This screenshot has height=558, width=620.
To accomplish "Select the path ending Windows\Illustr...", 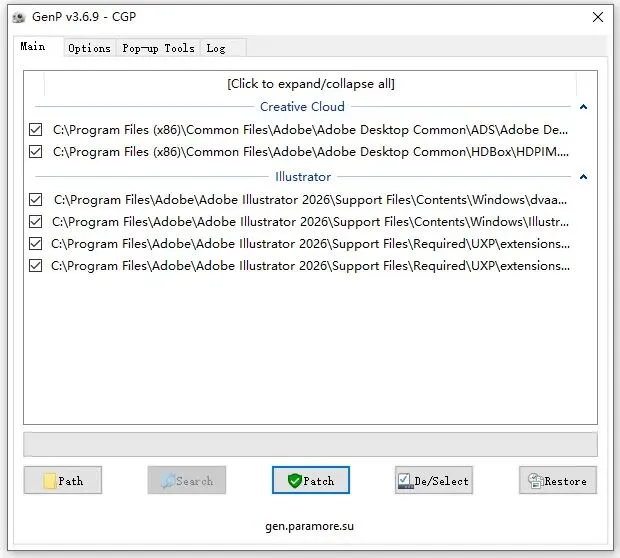I will 310,222.
